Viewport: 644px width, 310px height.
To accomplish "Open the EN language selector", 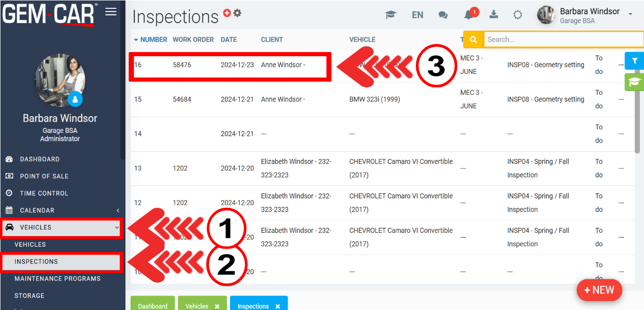I will pyautogui.click(x=417, y=14).
